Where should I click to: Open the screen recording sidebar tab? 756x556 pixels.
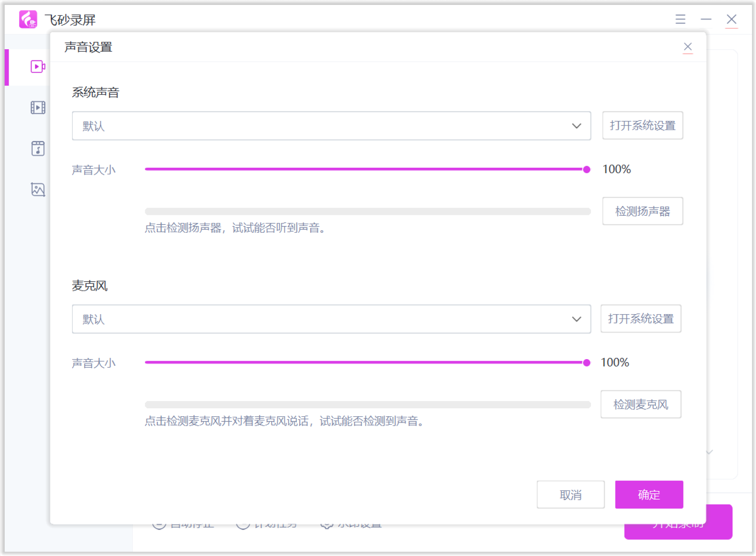38,67
